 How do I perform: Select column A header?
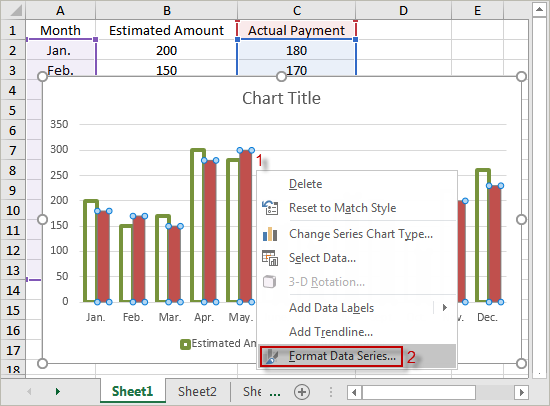pos(60,11)
